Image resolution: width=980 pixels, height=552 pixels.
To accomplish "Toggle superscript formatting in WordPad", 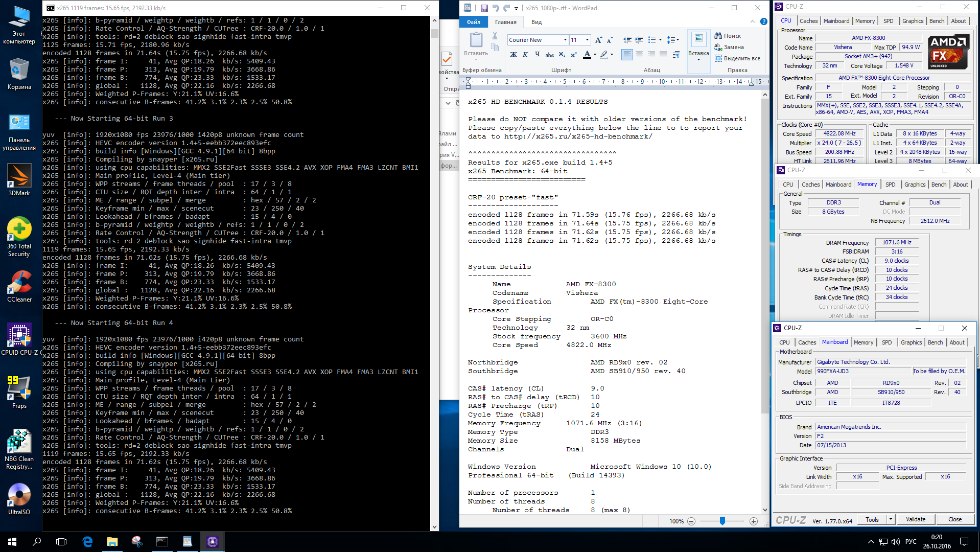I will tap(573, 55).
